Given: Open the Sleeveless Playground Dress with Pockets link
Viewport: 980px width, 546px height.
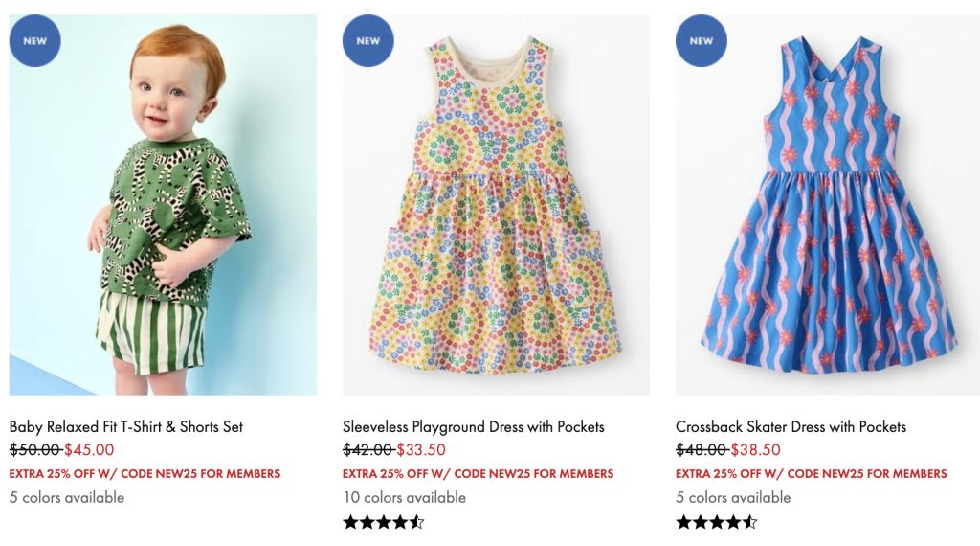Looking at the screenshot, I should 474,426.
